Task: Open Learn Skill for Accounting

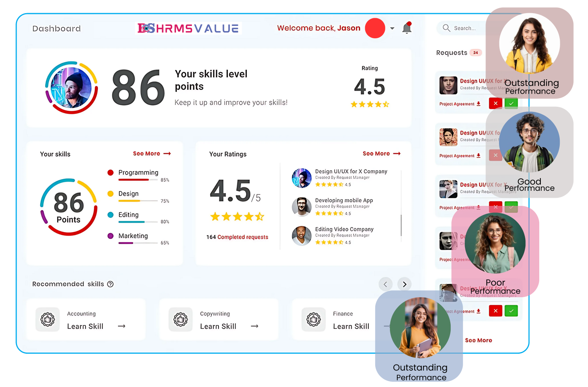Action: pos(85,326)
